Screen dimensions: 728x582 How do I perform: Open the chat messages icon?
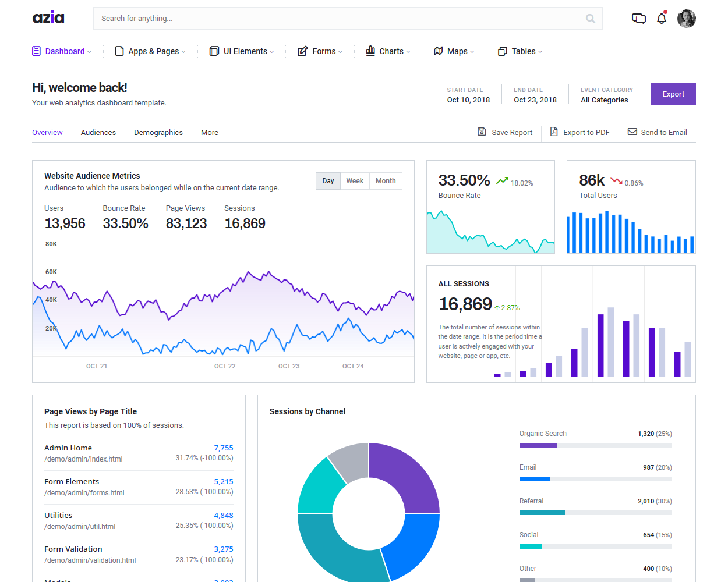click(638, 19)
